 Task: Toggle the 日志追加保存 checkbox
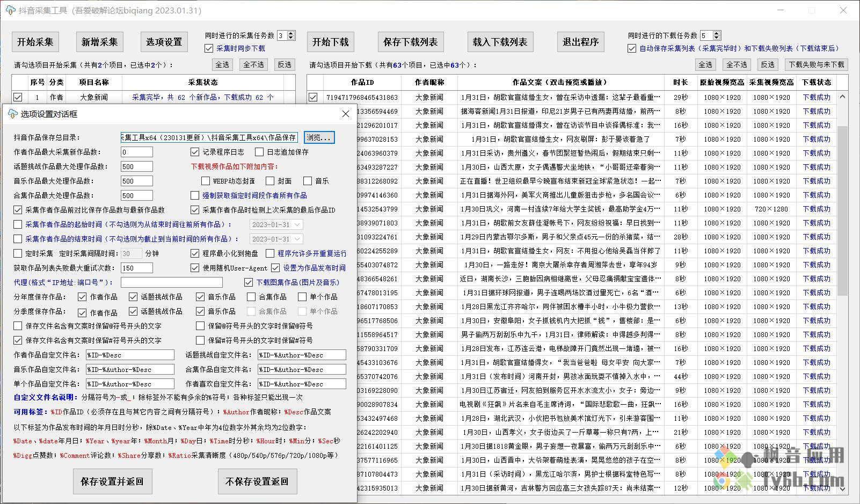tap(259, 152)
